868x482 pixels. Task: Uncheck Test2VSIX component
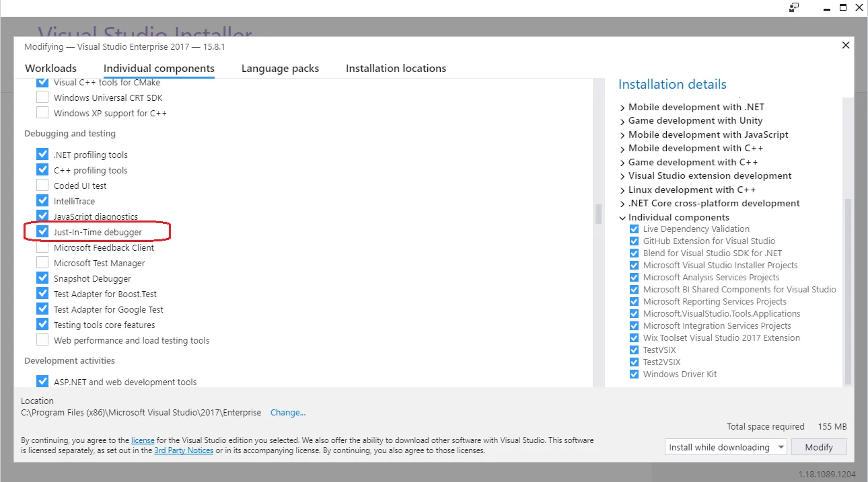click(x=634, y=362)
